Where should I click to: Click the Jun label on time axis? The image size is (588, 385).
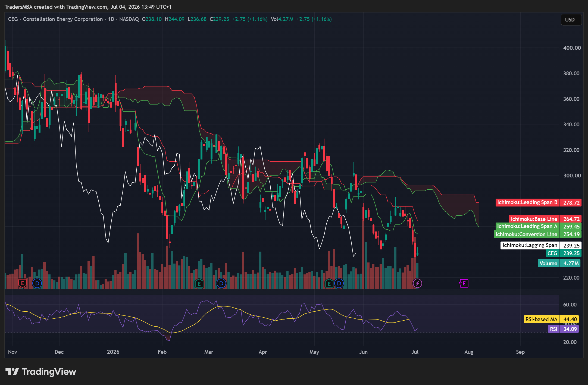tap(363, 352)
